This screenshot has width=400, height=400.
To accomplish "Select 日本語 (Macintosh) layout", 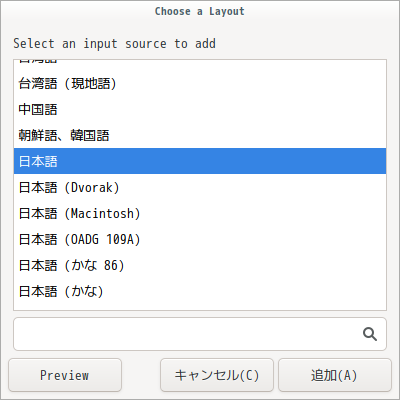I will pos(200,213).
